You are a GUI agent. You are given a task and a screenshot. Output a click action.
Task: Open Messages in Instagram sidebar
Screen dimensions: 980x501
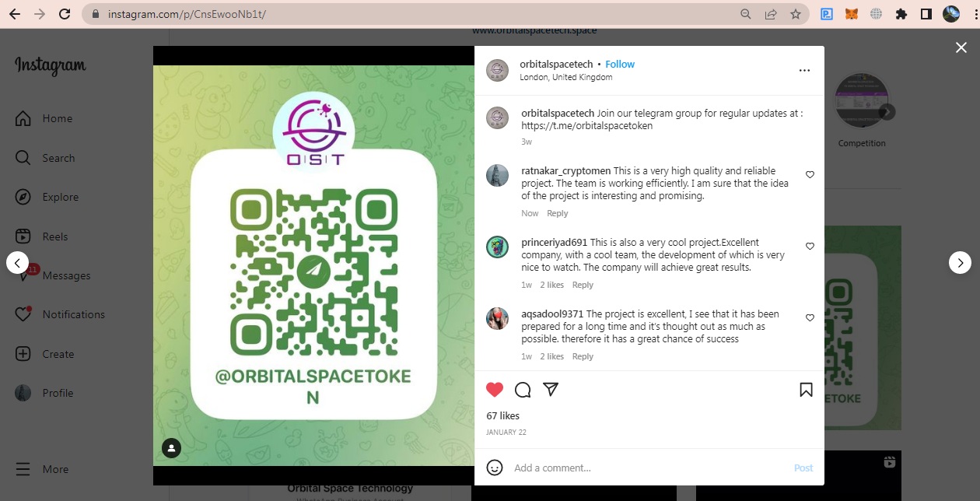tap(52, 275)
